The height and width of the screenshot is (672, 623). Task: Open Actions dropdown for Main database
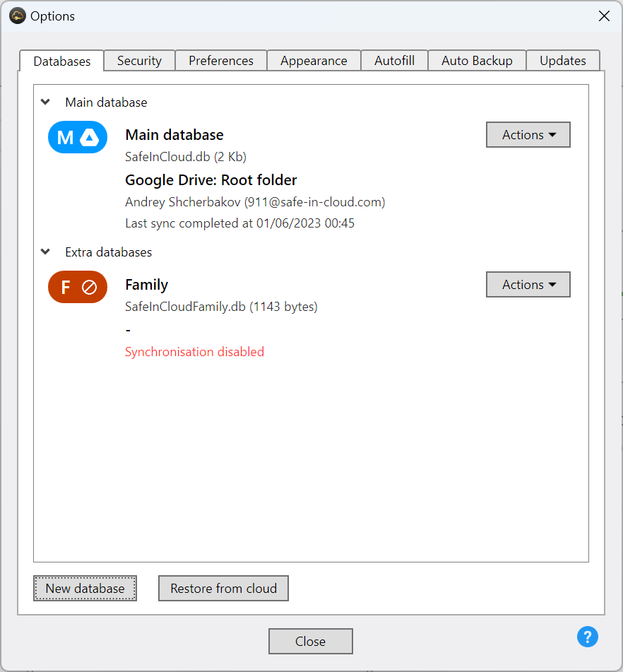[528, 134]
